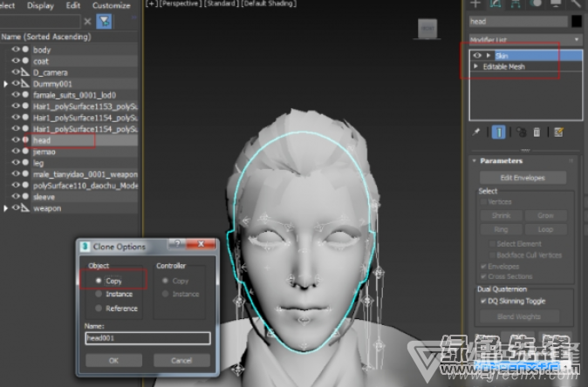Click the Name field containing head001

[x=147, y=338]
